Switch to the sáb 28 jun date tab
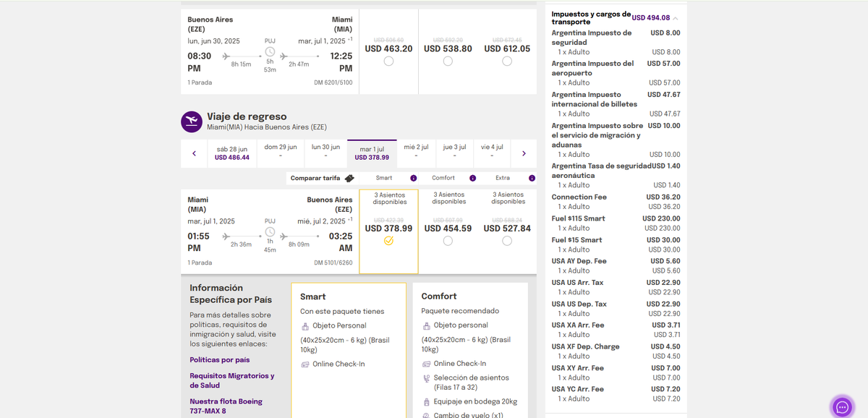 231,153
